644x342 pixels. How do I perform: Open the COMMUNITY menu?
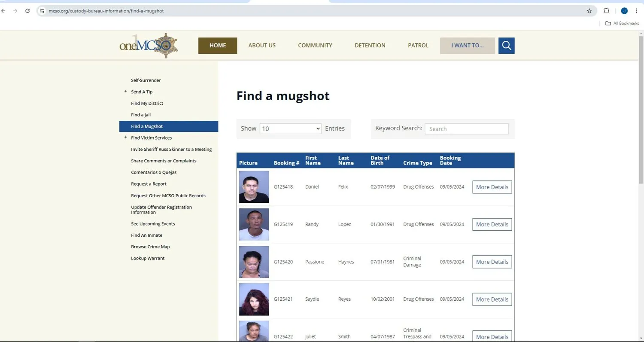coord(315,46)
